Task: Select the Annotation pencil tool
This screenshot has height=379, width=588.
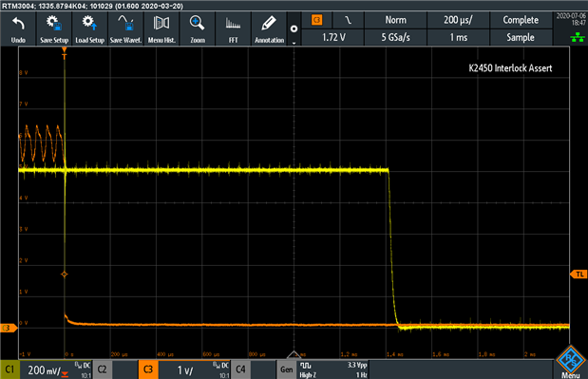Action: [x=269, y=28]
